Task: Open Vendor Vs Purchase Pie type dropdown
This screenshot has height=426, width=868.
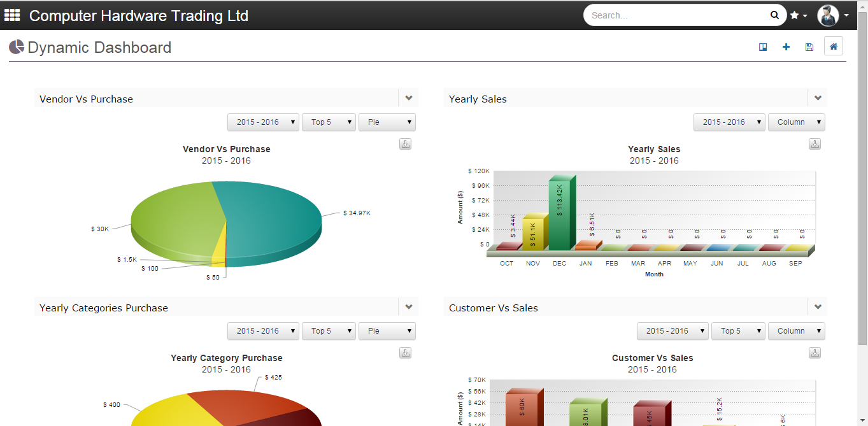Action: click(387, 122)
